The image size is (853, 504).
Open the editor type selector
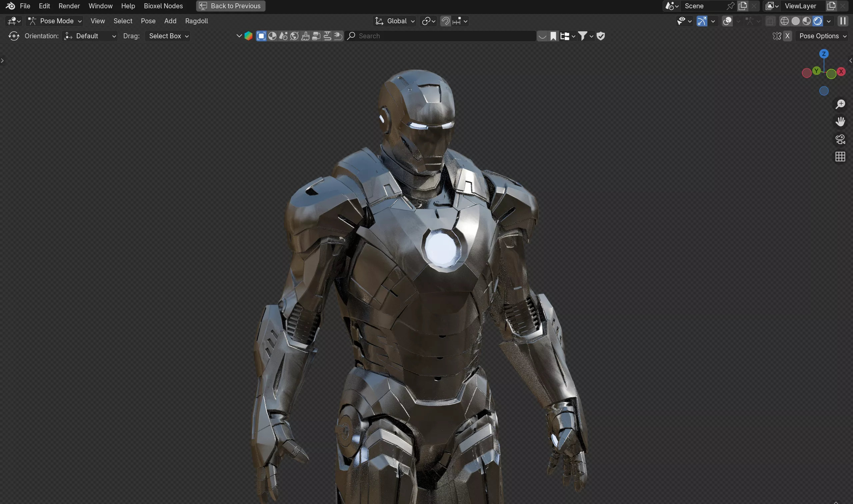(x=14, y=21)
